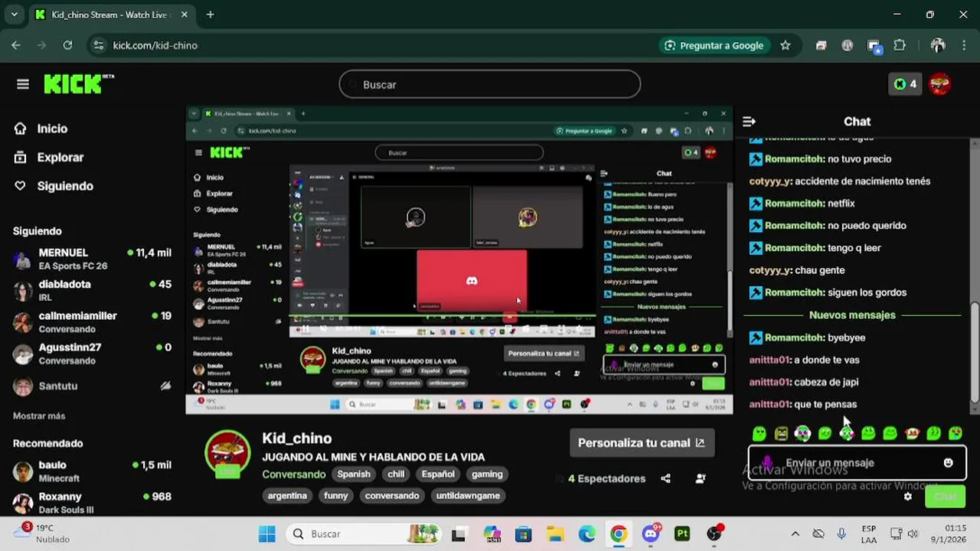Open the Kick hamburger side menu
The image size is (980, 551).
[x=23, y=84]
